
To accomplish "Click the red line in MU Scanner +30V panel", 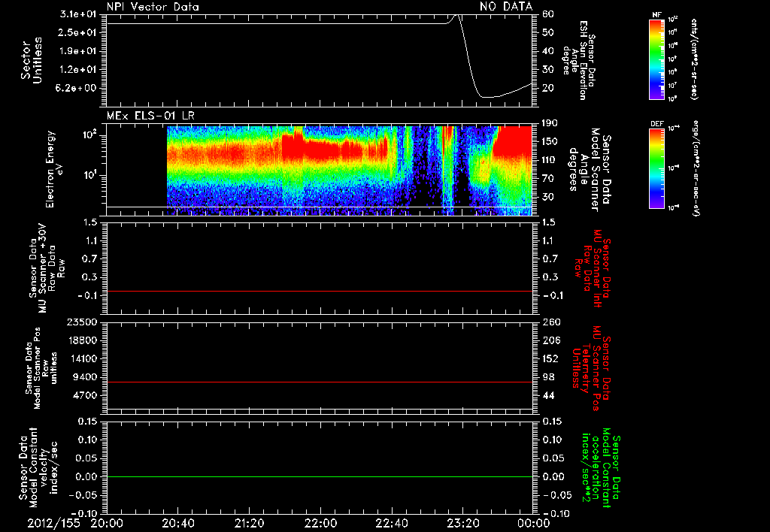I will click(x=319, y=291).
